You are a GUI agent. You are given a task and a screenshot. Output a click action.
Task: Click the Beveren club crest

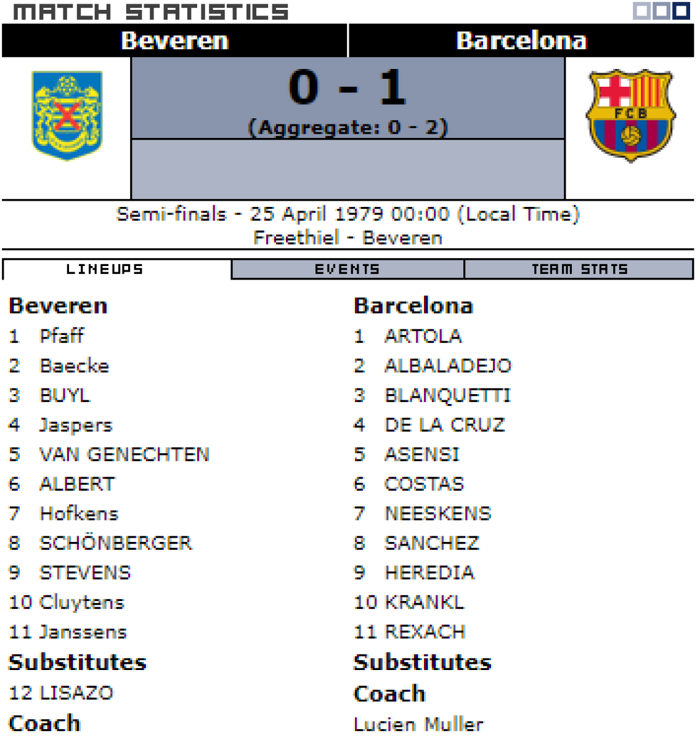[67, 115]
